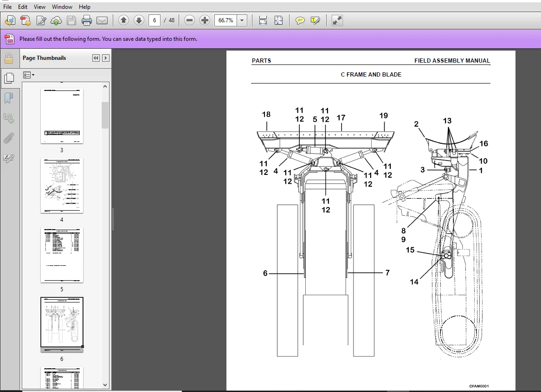
Task: Click the 'FIELD ASSEMBLY MANUAL' header text
Action: (452, 61)
